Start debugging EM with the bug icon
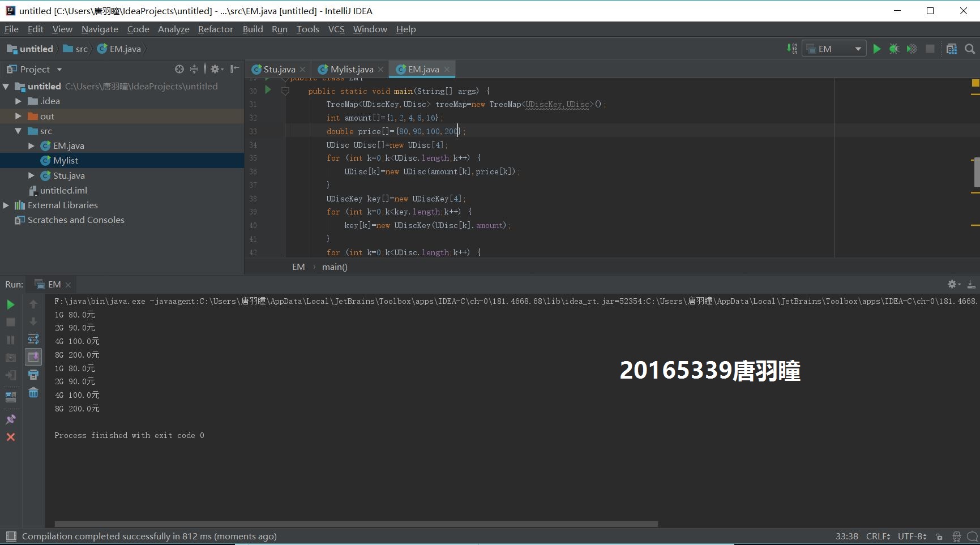The width and height of the screenshot is (980, 545). (894, 49)
